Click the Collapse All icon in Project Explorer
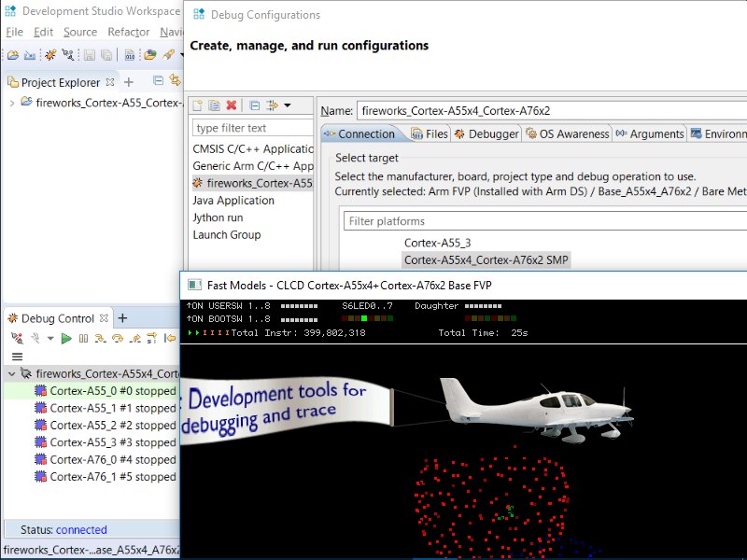 point(158,82)
